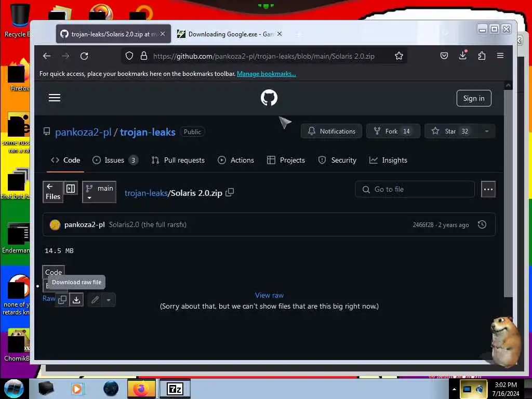The image size is (532, 399).
Task: Click the Sign in button
Action: click(474, 98)
